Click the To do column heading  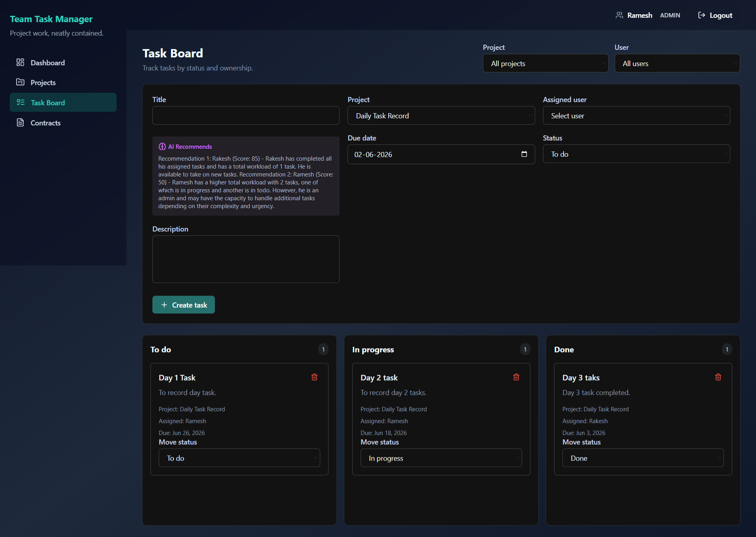(x=161, y=349)
